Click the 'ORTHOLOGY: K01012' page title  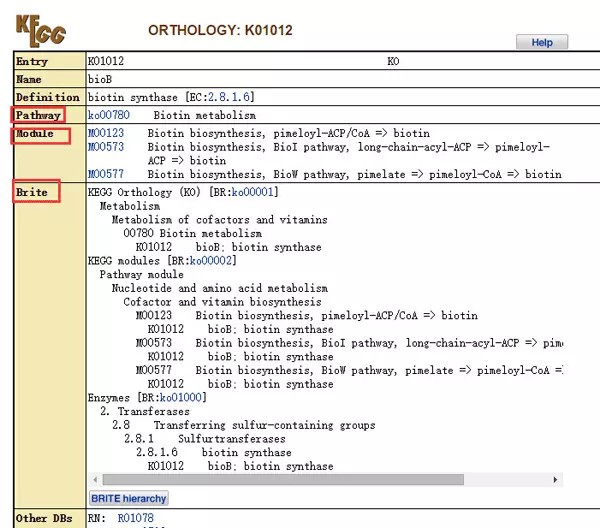click(x=220, y=30)
